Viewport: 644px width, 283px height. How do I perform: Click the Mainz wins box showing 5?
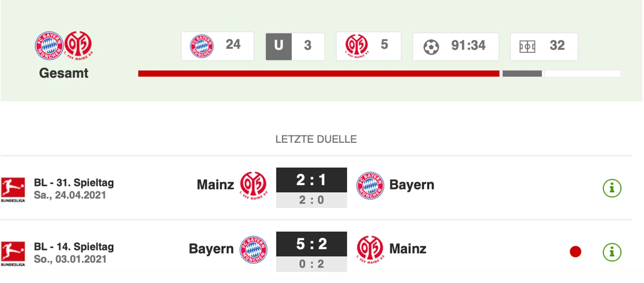pos(369,46)
